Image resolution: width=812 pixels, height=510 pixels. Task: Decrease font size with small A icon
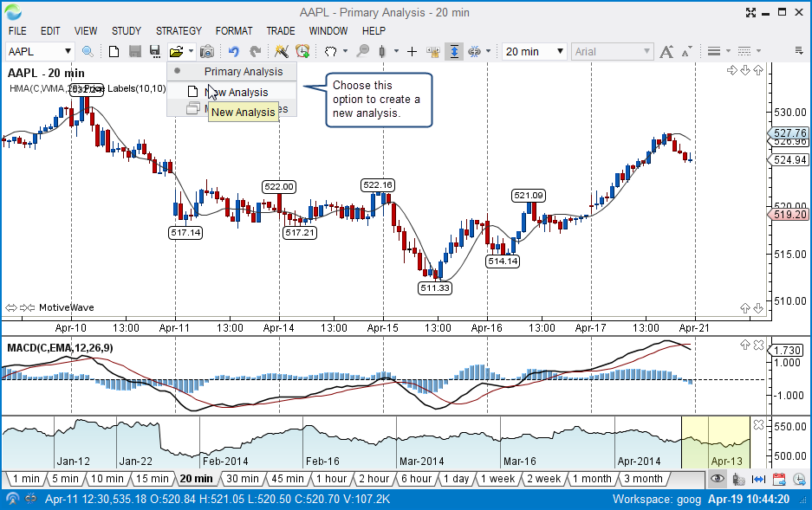coord(686,51)
